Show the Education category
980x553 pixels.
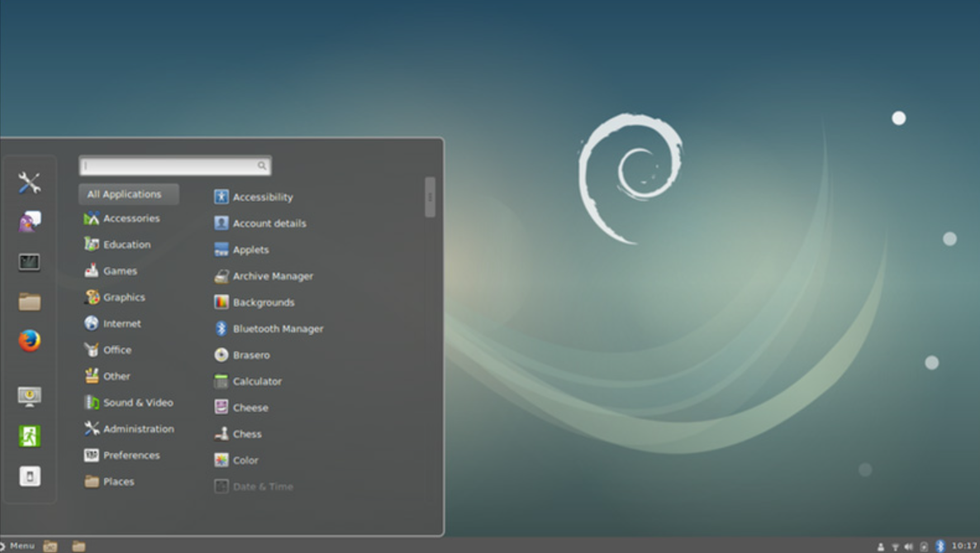pos(129,245)
